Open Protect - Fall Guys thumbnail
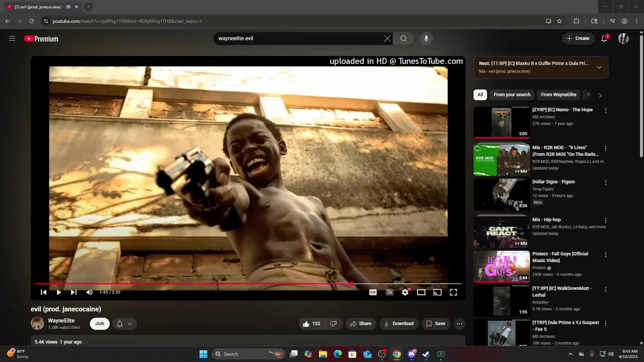The height and width of the screenshot is (362, 644). click(x=502, y=266)
